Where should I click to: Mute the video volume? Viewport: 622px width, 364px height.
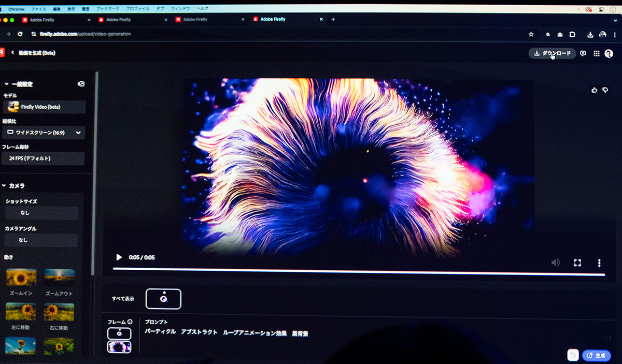pyautogui.click(x=556, y=263)
